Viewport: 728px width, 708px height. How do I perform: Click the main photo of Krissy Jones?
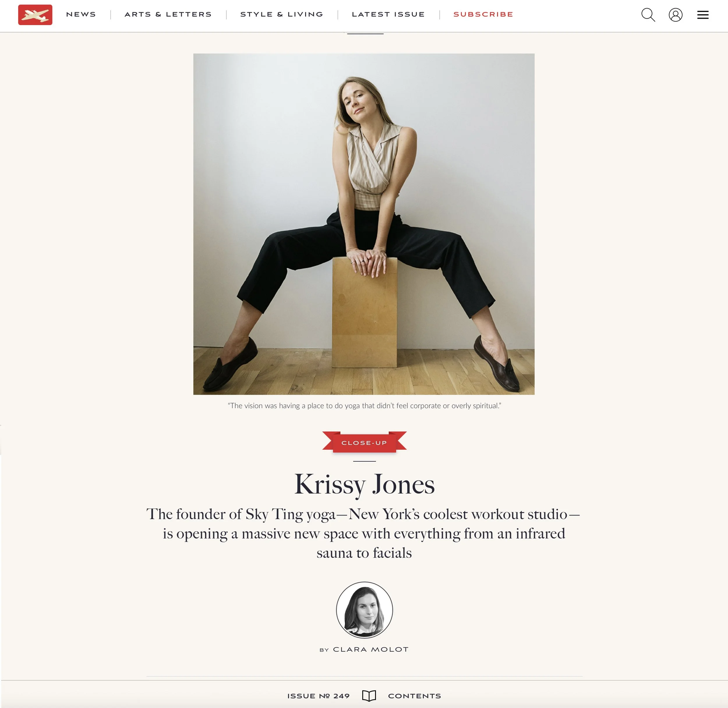click(364, 224)
